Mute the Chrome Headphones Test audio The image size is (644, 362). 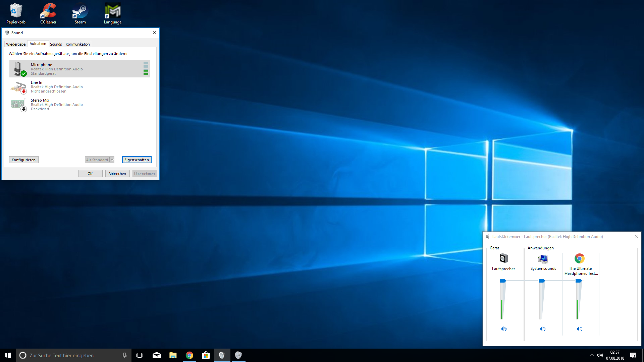click(x=580, y=329)
